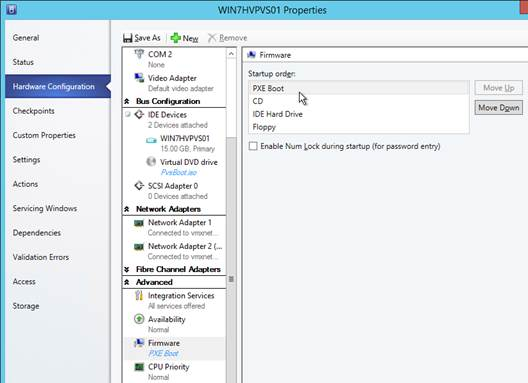
Task: Select CD in startup order list
Action: click(359, 101)
